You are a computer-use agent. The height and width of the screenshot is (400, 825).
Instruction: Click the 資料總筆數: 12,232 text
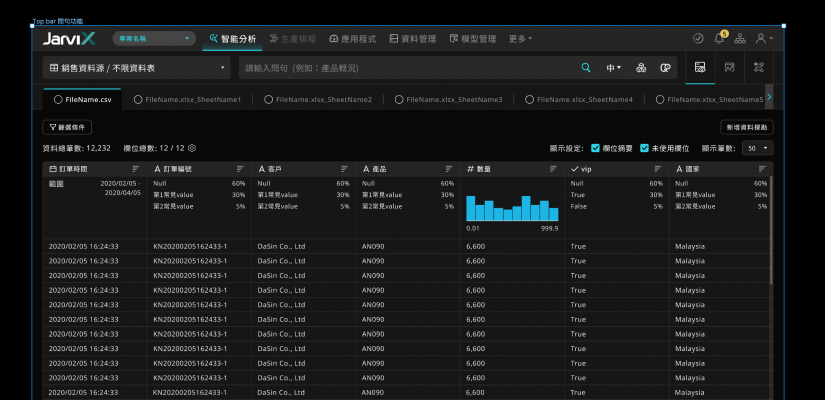click(x=77, y=148)
